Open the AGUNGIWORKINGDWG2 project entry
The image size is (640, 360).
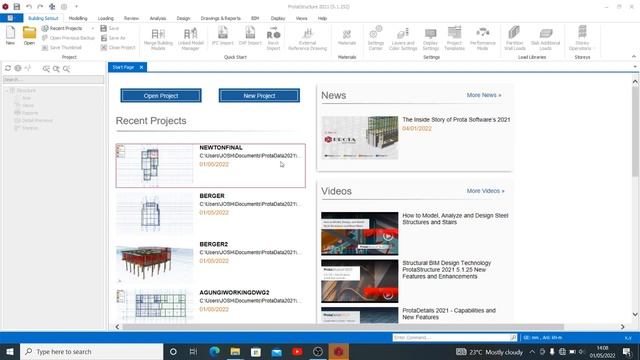pos(211,305)
